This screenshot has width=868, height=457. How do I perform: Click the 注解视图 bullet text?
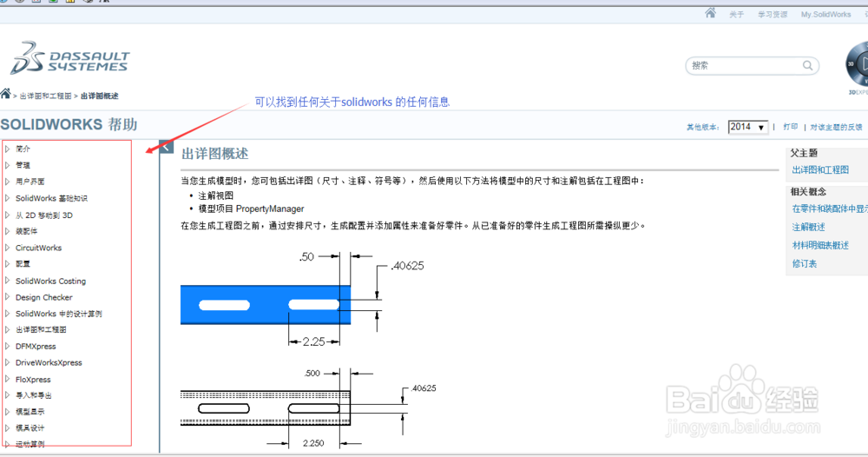click(x=216, y=195)
